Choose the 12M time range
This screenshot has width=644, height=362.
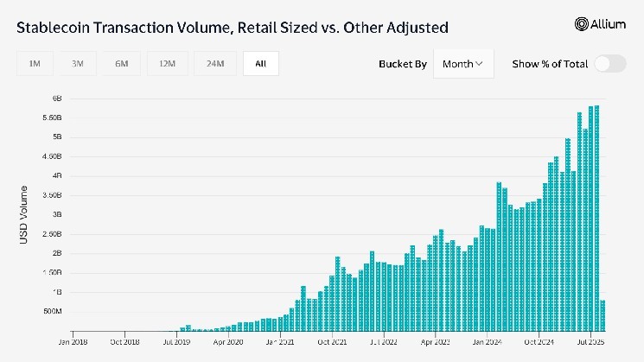(166, 64)
